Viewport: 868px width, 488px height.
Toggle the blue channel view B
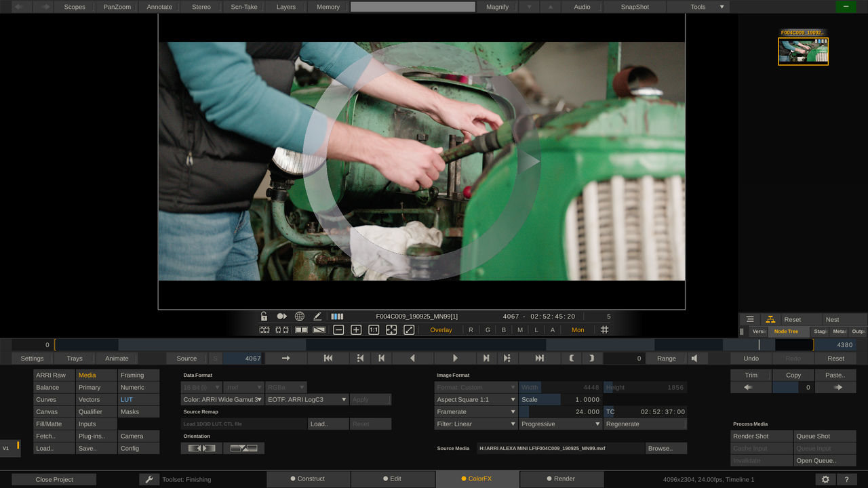pos(504,330)
